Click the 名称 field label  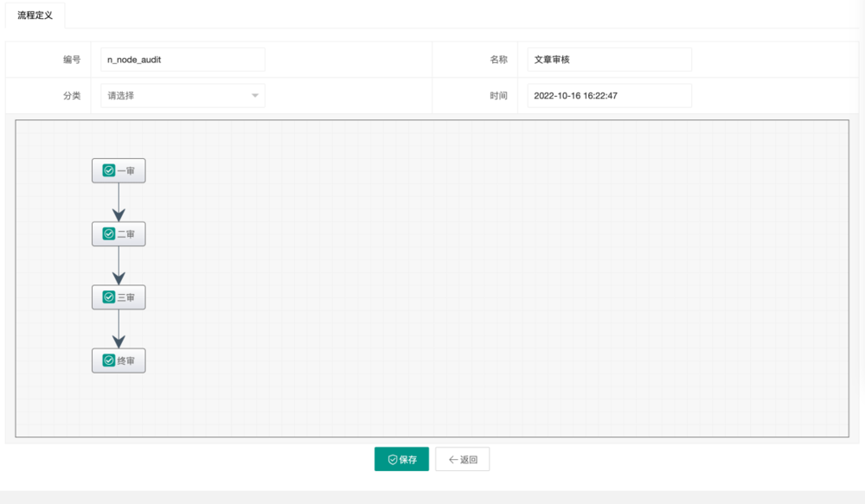pyautogui.click(x=498, y=60)
